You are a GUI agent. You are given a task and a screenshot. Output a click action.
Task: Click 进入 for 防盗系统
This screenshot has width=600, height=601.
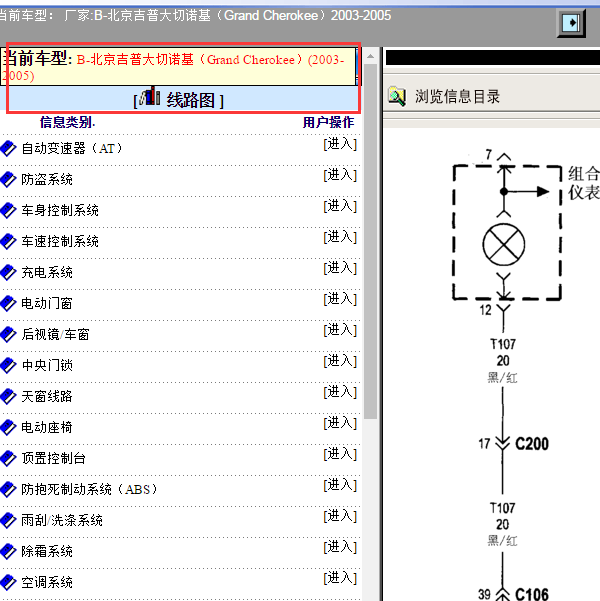pos(340,176)
